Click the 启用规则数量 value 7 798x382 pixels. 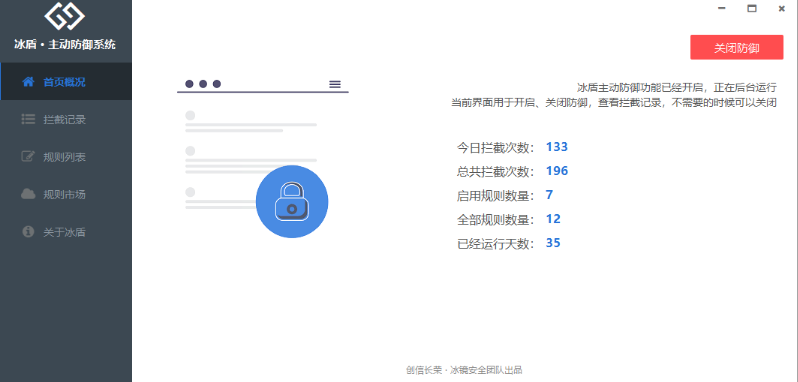549,195
